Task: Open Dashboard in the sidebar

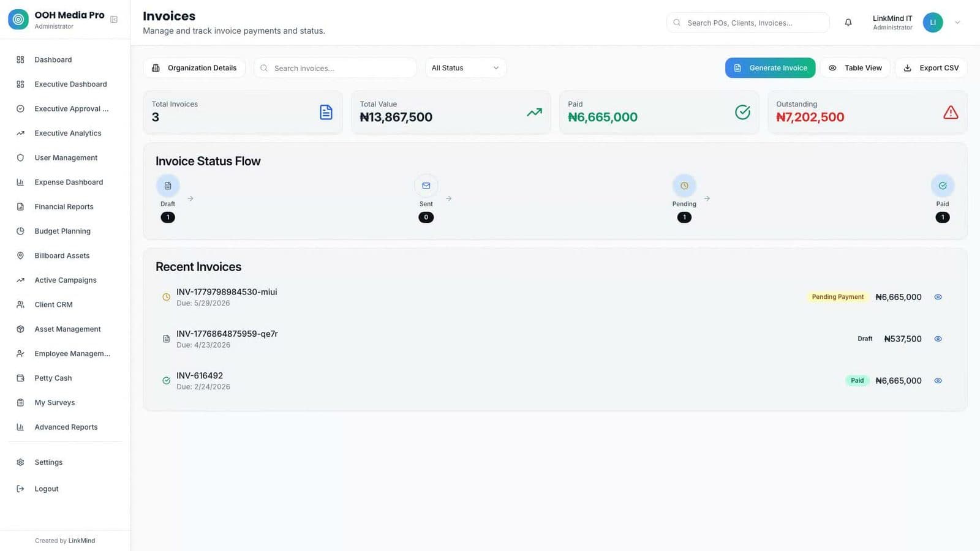Action: click(65, 59)
